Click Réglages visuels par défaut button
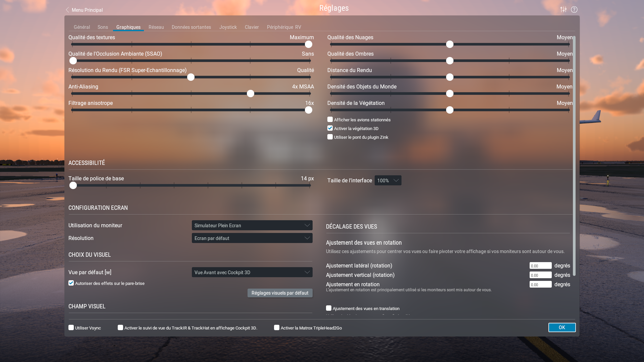Screen dimensions: 644x362 pos(280,293)
